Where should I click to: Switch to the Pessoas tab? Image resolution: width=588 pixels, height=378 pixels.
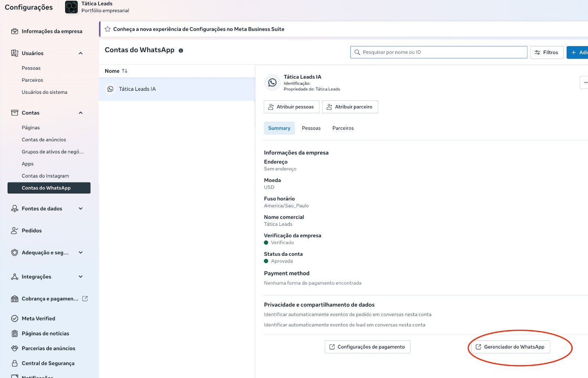coord(311,128)
